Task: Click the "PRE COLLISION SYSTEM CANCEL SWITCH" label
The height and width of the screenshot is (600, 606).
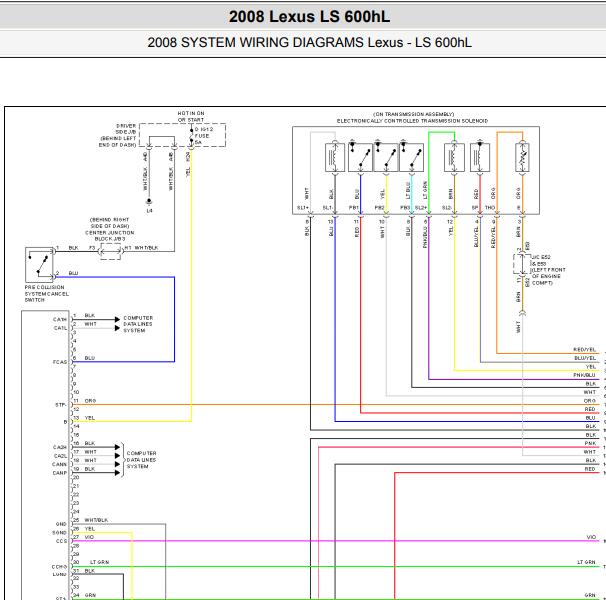Action: [46, 293]
